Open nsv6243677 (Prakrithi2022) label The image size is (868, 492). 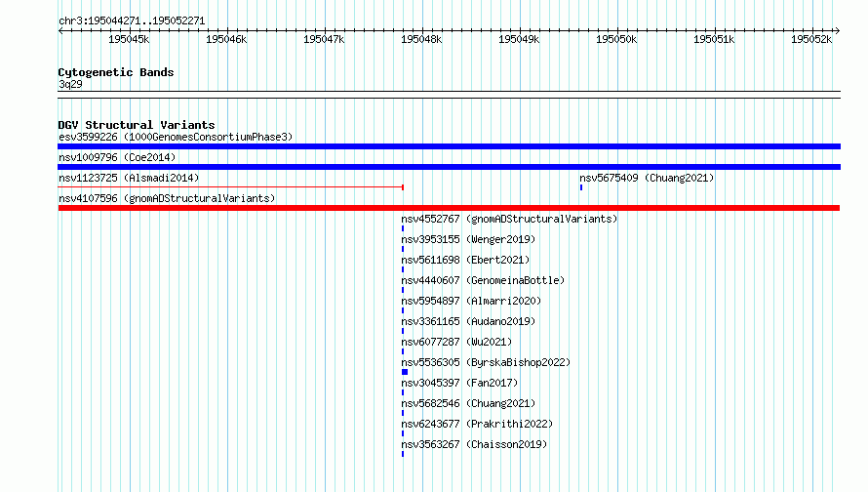[x=477, y=424]
